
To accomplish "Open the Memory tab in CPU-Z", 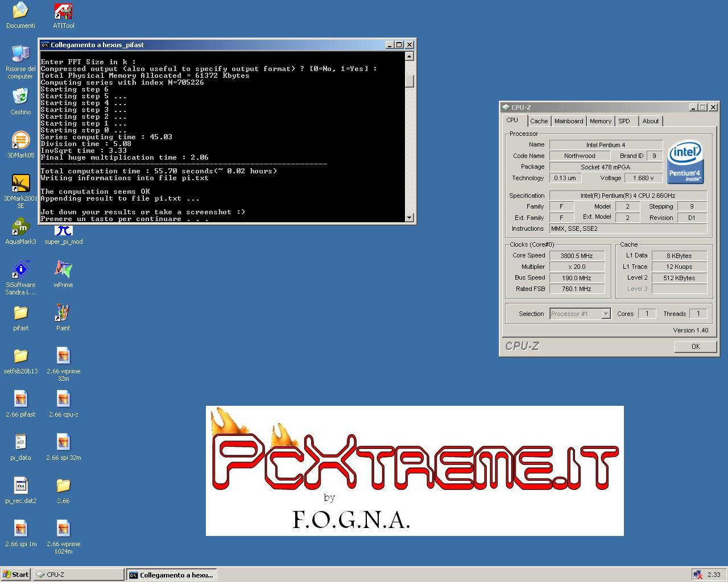I will click(601, 121).
